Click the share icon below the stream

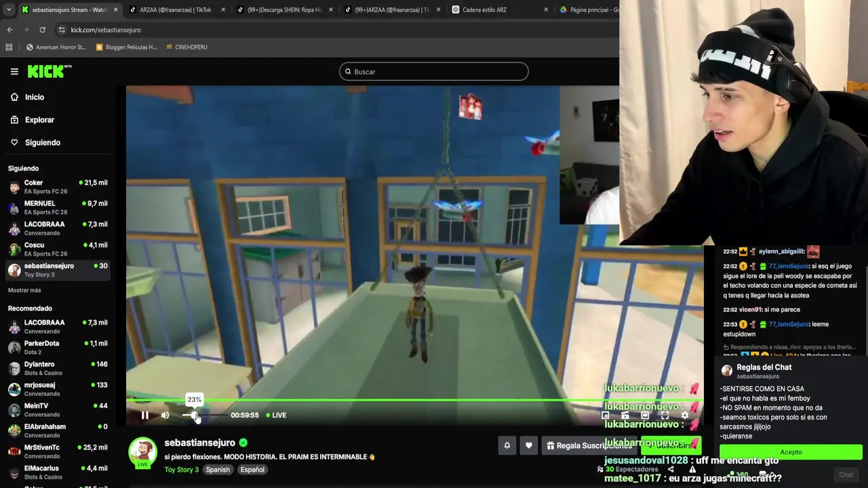coord(671,469)
